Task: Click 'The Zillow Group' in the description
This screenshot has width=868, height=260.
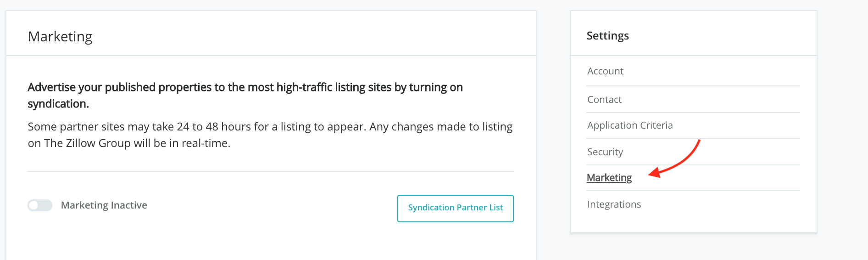Action: click(x=87, y=143)
